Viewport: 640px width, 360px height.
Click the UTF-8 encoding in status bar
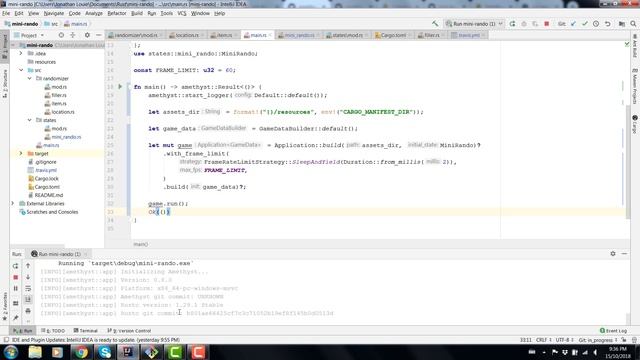tap(564, 340)
